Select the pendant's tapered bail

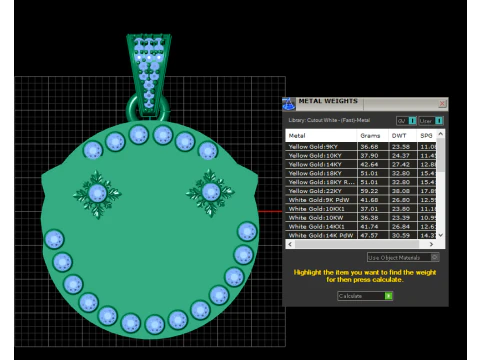click(149, 74)
